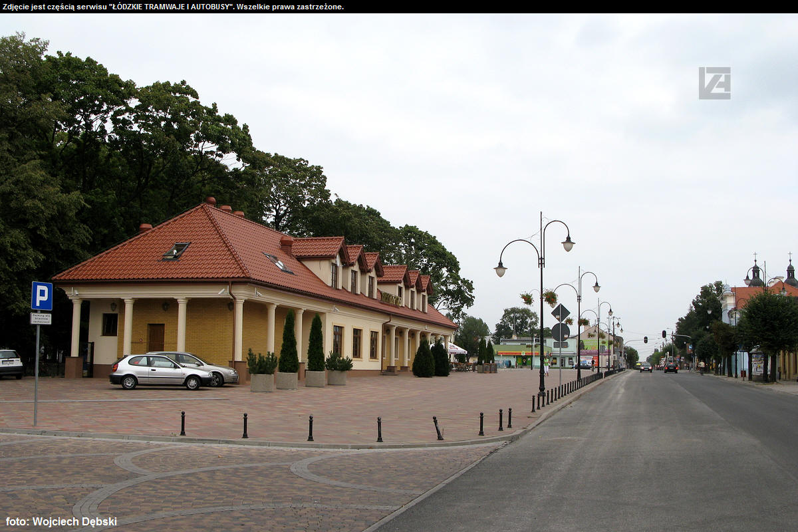Click the dark car driving on road
The width and height of the screenshot is (798, 532).
pos(670,367)
